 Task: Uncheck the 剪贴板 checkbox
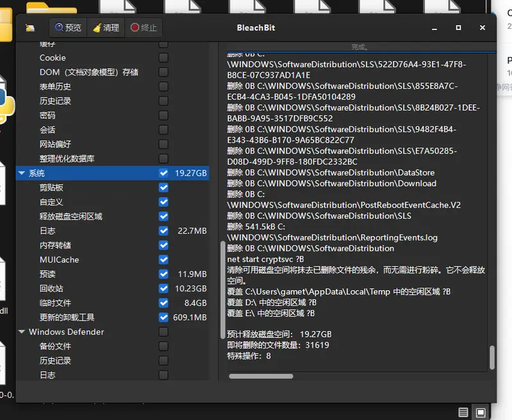(x=164, y=188)
